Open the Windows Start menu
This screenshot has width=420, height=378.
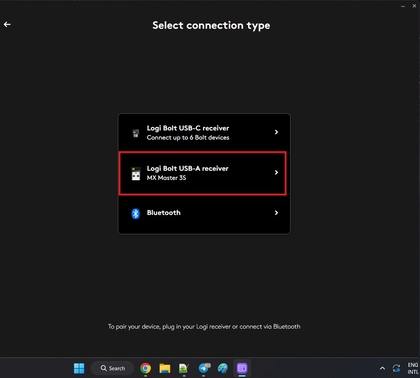pyautogui.click(x=79, y=368)
